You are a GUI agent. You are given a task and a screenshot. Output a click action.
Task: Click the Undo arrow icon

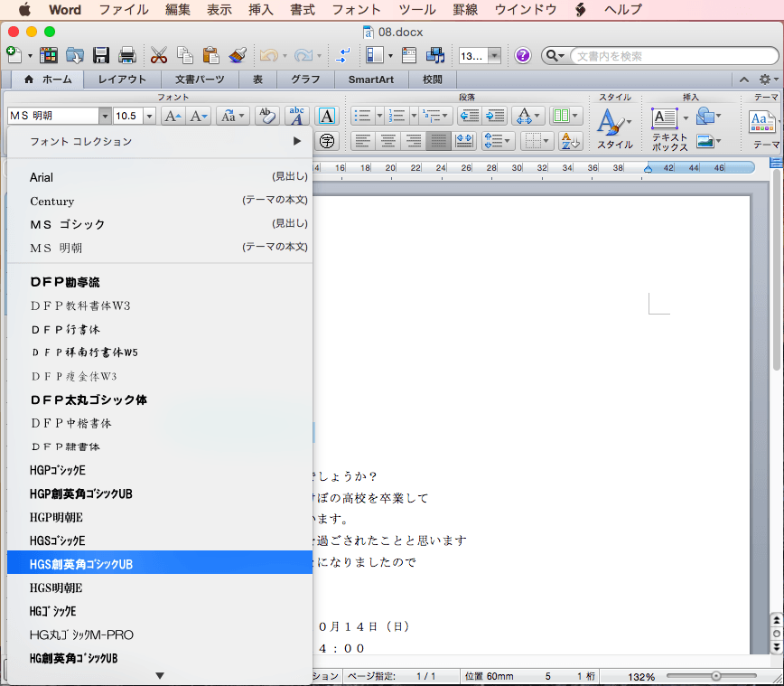[269, 55]
